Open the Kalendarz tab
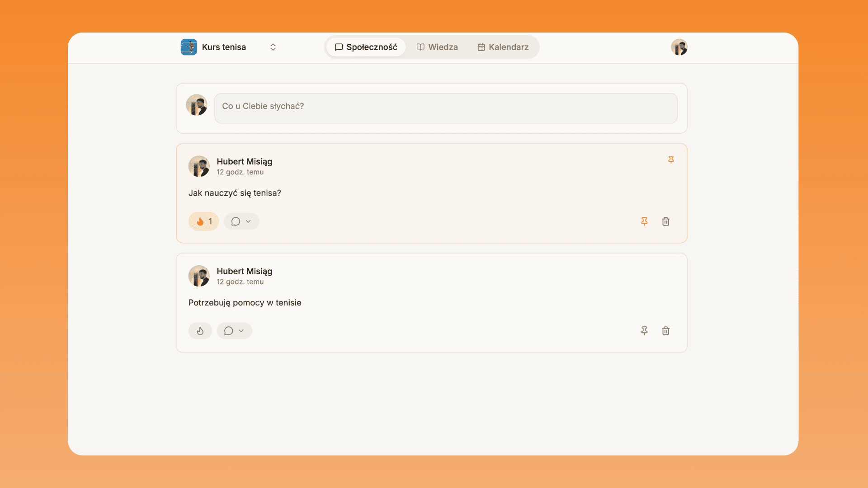Screen dimensions: 868x488 pyautogui.click(x=503, y=47)
